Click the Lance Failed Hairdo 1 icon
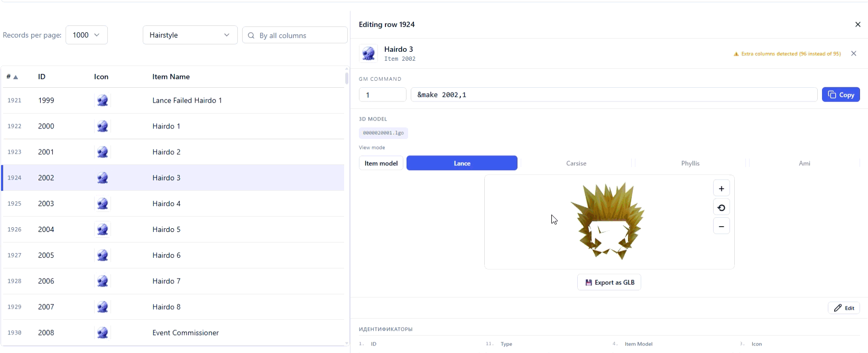Image resolution: width=868 pixels, height=353 pixels. tap(103, 100)
